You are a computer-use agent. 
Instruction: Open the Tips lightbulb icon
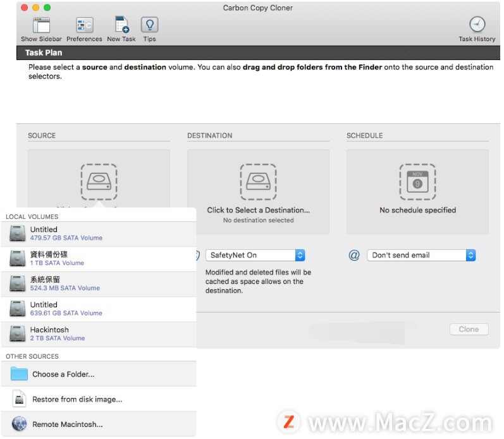(x=149, y=25)
